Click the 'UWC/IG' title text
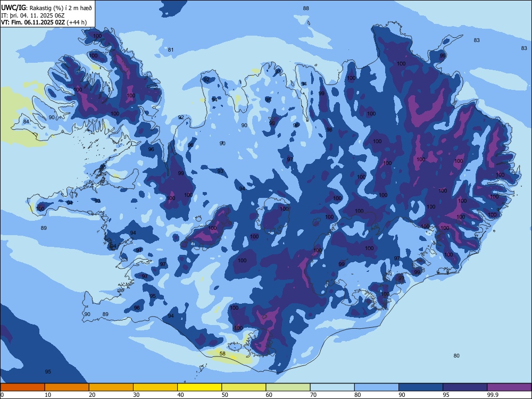The width and height of the screenshot is (532, 399). 13,8
